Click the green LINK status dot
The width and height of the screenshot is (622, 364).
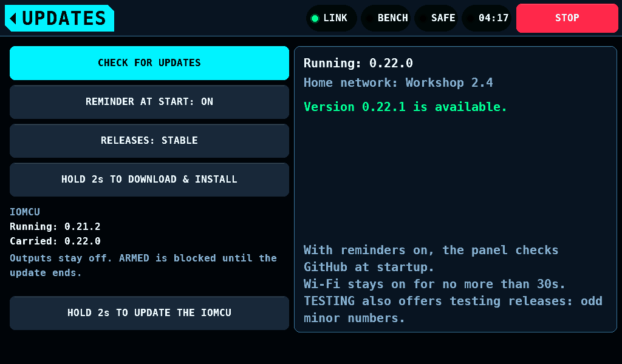click(x=315, y=18)
